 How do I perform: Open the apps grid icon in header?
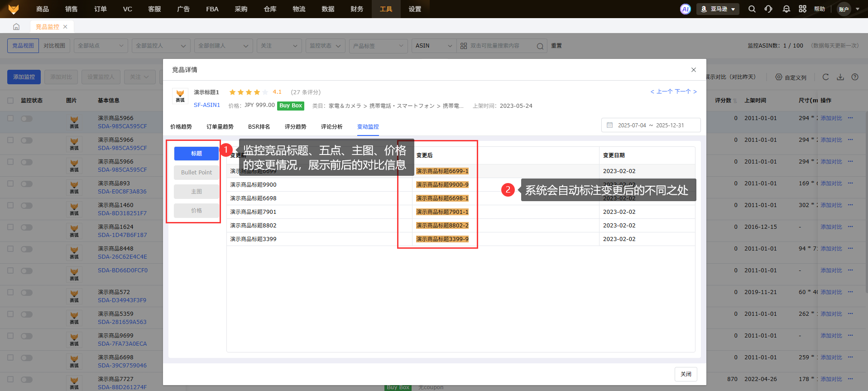(x=802, y=9)
